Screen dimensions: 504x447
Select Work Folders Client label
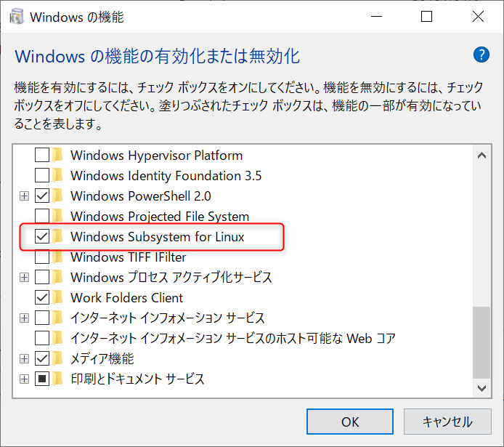click(x=126, y=298)
